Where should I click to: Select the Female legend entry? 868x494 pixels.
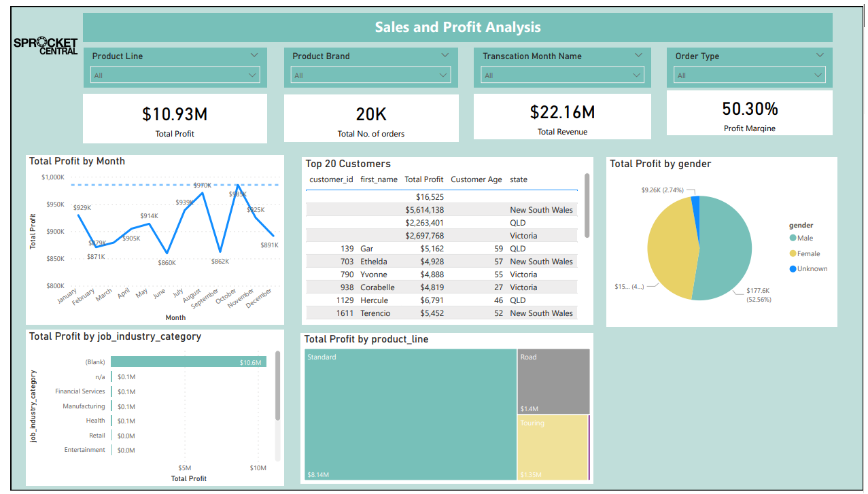pos(808,253)
